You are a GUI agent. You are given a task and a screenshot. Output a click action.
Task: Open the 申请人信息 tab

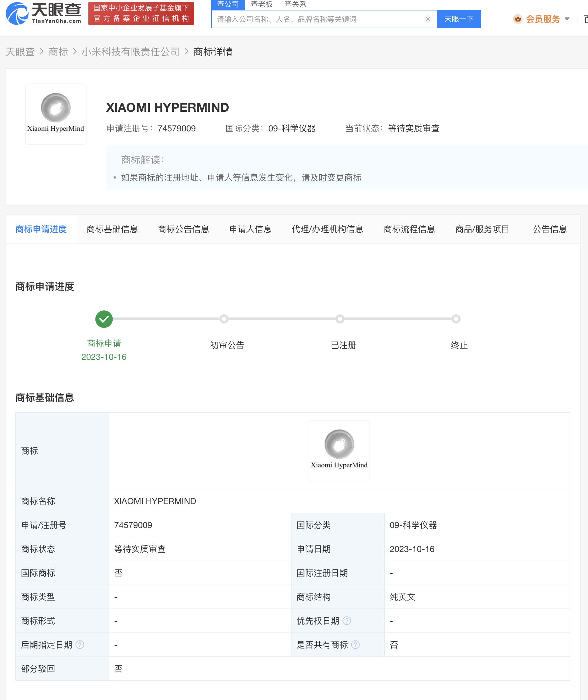click(x=250, y=229)
